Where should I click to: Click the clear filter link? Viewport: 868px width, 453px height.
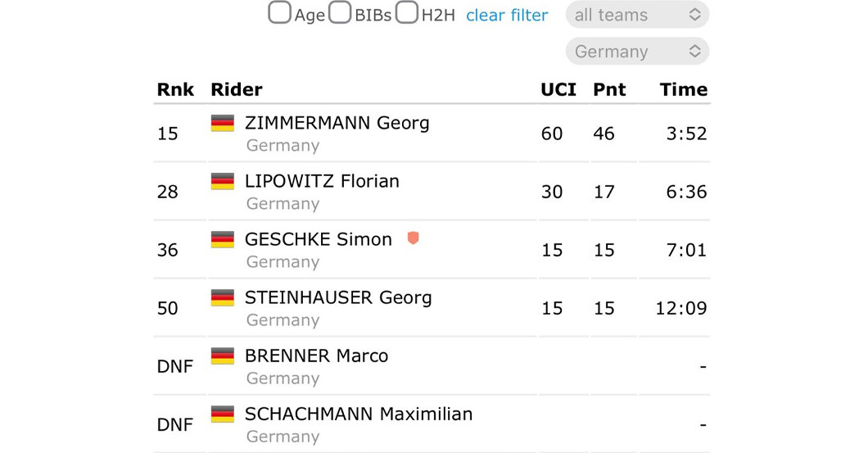[507, 15]
